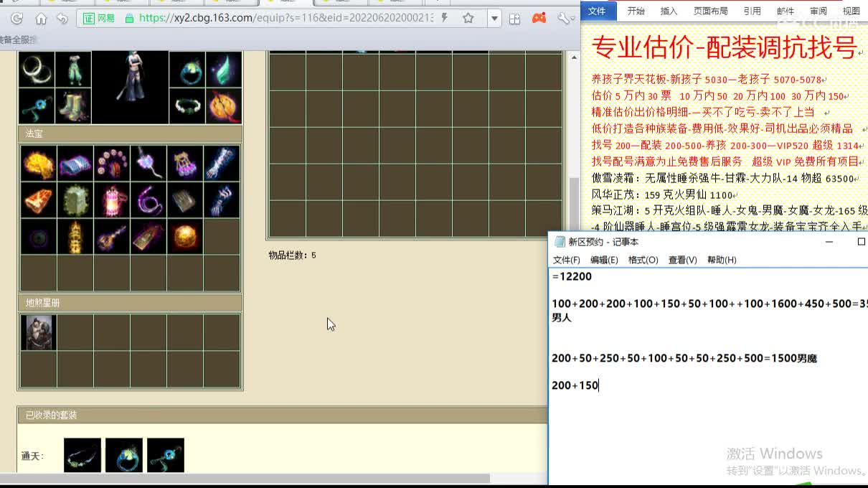Select the blue folded cloth treasure item
Screen dimensions: 868x488
click(75, 163)
